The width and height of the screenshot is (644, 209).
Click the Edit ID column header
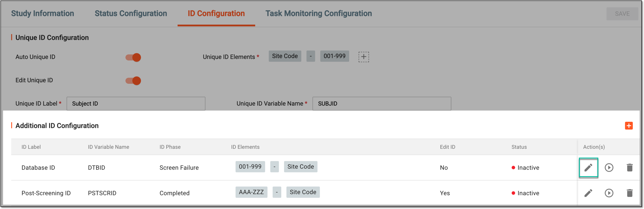[x=447, y=147]
